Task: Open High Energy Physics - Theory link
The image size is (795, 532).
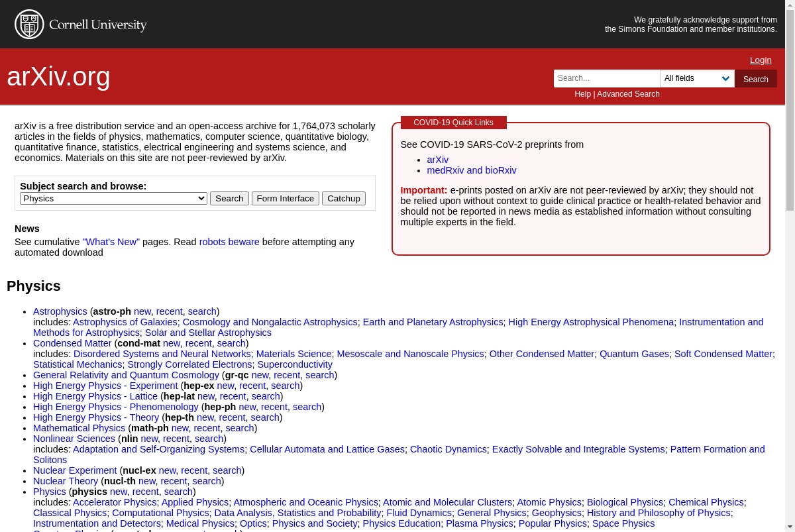Action: [x=96, y=417]
